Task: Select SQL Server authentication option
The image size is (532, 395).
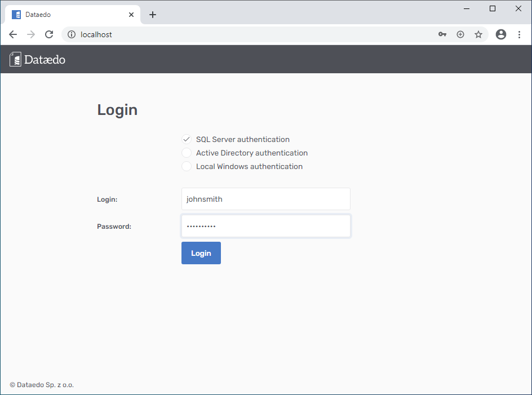Action: click(x=187, y=139)
